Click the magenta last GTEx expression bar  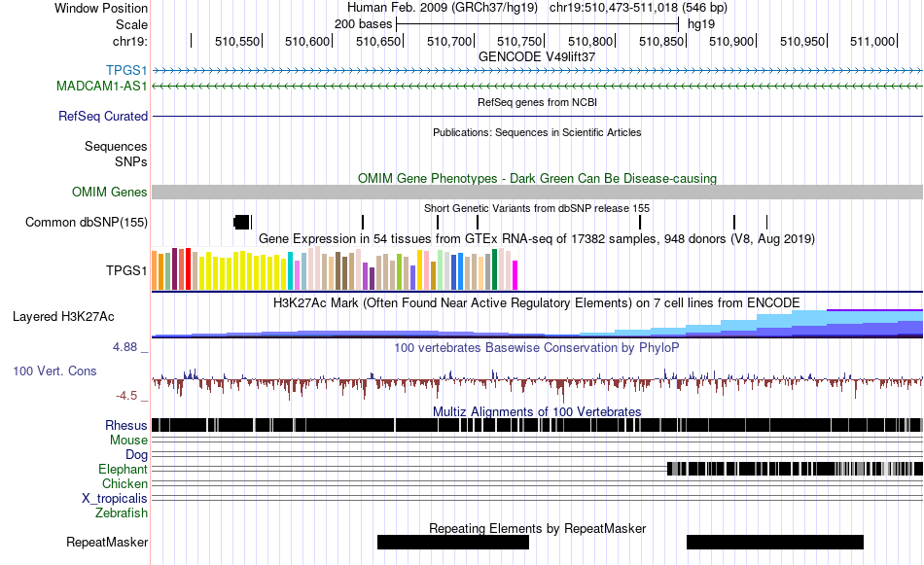(x=515, y=275)
